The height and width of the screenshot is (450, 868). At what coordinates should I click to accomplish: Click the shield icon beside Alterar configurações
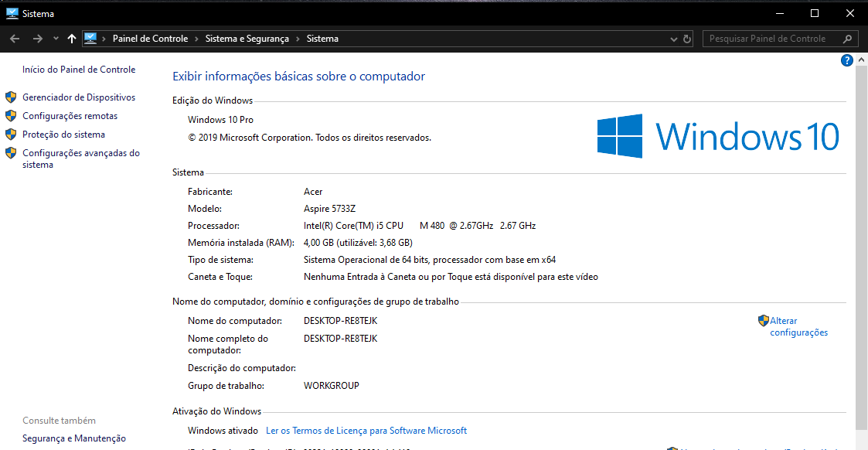point(764,320)
